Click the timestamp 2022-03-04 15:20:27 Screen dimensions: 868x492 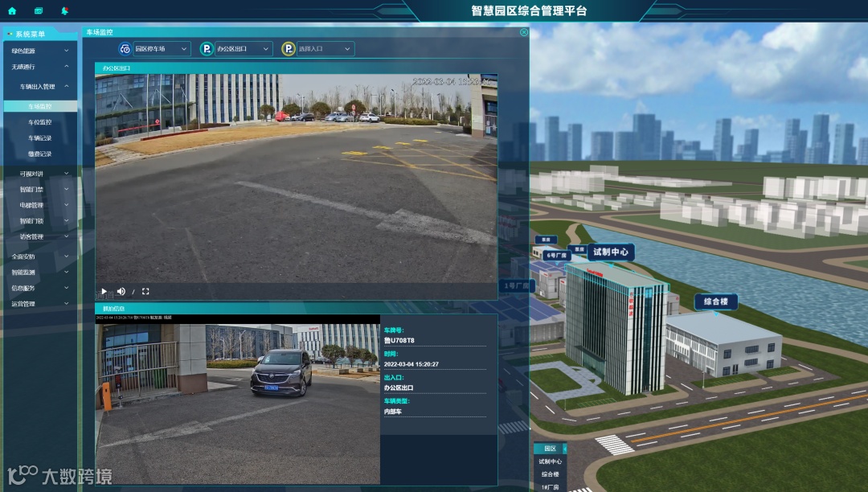coord(411,364)
